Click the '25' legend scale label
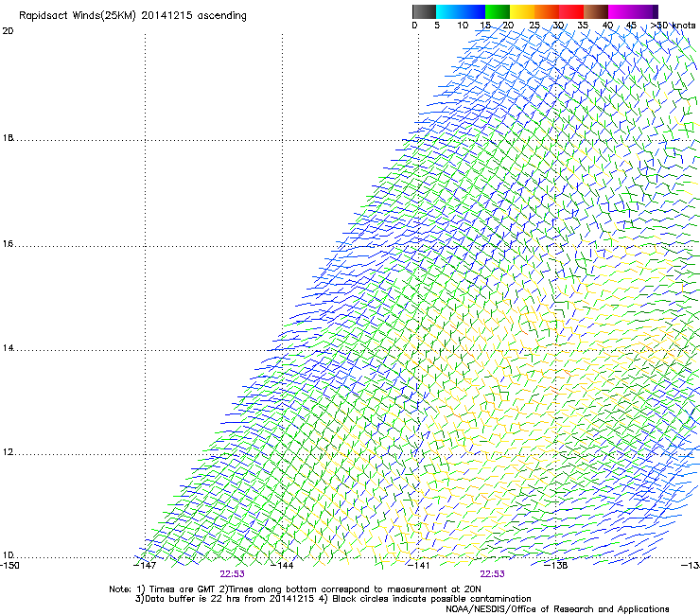Image resolution: width=700 pixels, height=615 pixels. click(534, 26)
